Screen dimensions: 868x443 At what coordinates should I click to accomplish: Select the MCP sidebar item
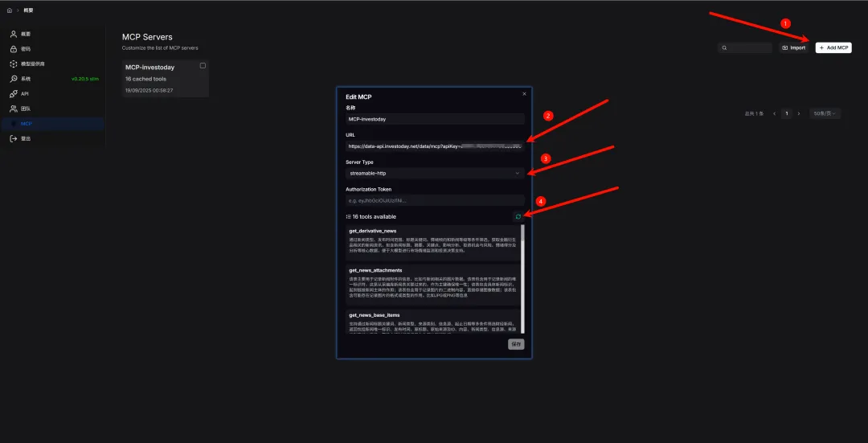[x=54, y=124]
